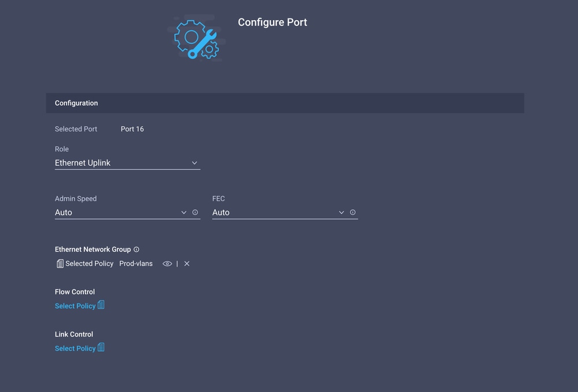578x392 pixels.
Task: Click the Auto value in the Admin Speed field
Action: 64,212
